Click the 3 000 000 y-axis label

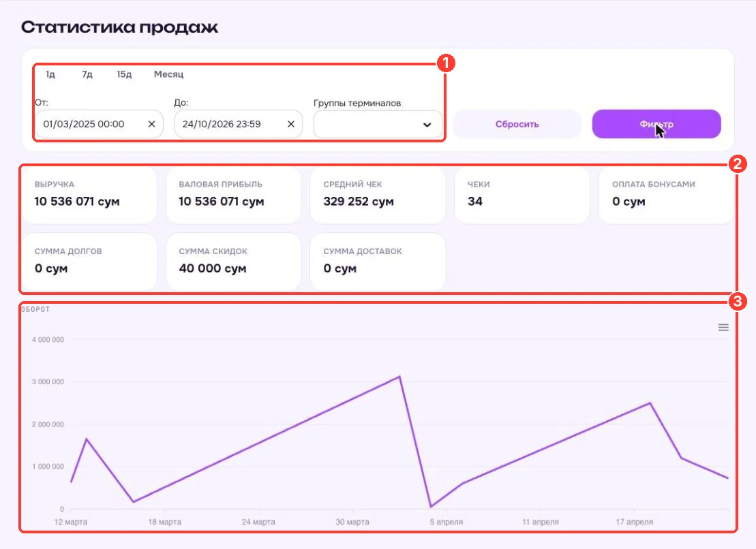pyautogui.click(x=48, y=382)
